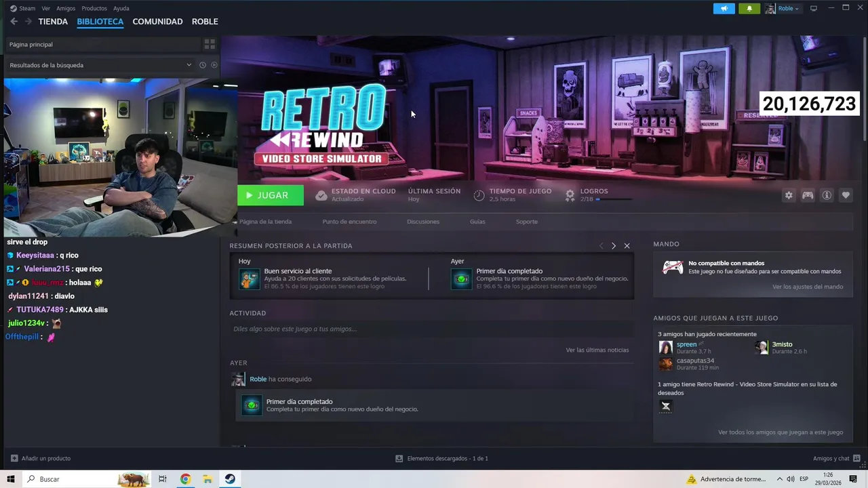Open Página de la tienda link
868x488 pixels.
coord(265,222)
